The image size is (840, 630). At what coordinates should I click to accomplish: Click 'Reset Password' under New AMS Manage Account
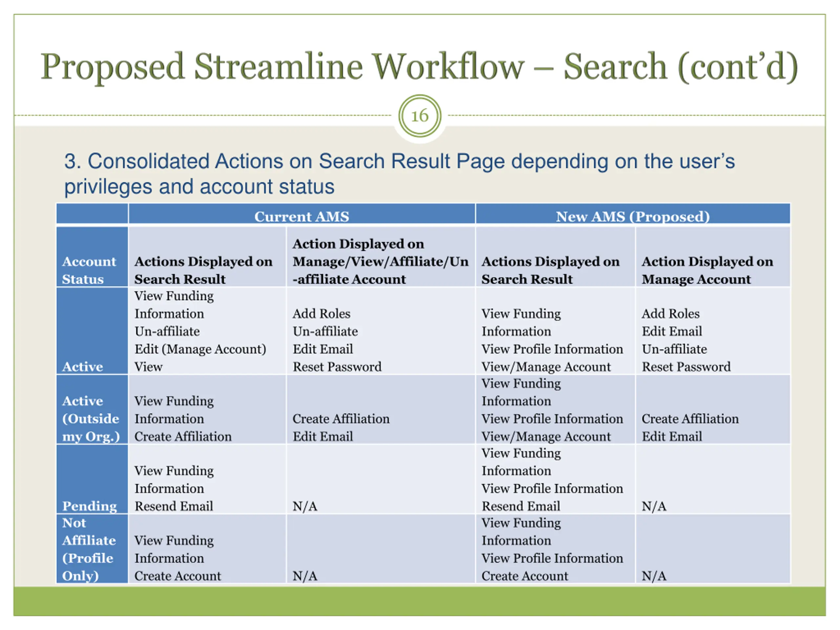686,367
